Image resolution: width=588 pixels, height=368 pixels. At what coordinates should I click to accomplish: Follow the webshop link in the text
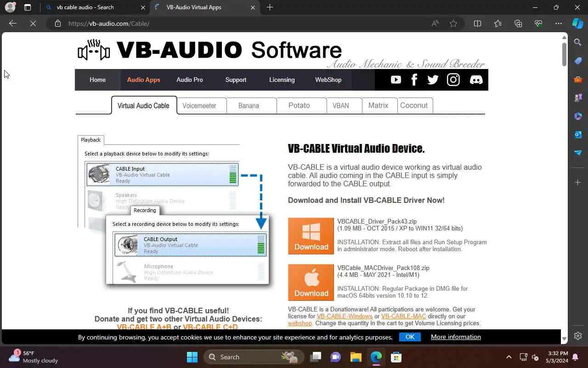click(x=300, y=323)
